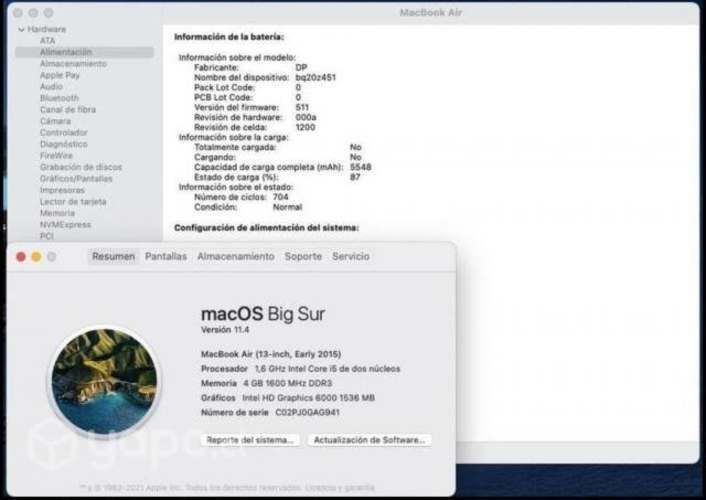
Task: Select Cámara in the sidebar
Action: click(55, 121)
